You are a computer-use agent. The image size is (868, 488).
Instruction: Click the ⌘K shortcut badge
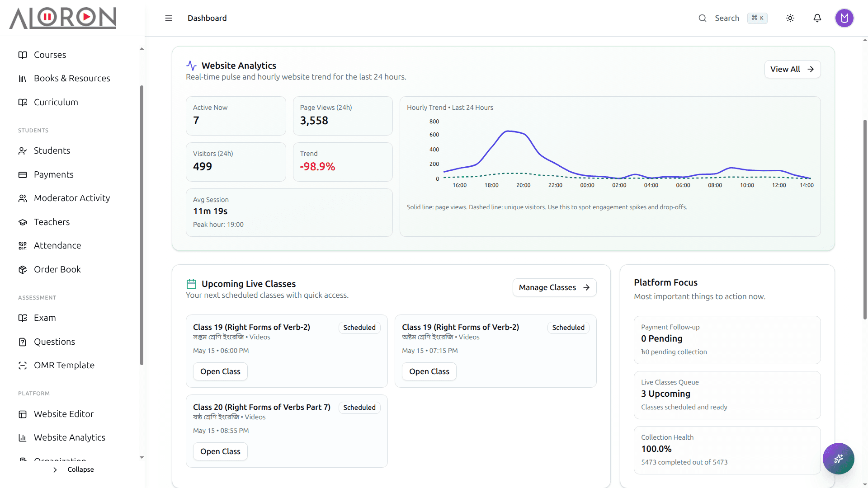pyautogui.click(x=757, y=18)
